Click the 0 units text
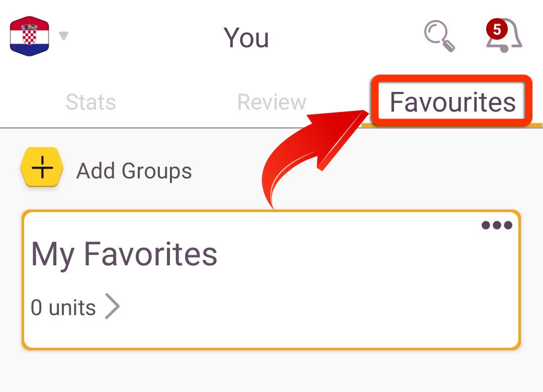 click(63, 308)
